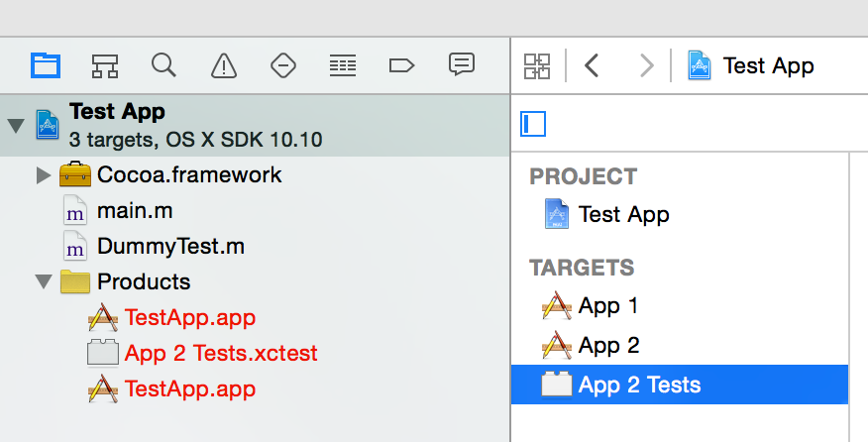Screen dimensions: 868x442
Task: Select App 2 Tests.xctest product
Action: point(221,353)
